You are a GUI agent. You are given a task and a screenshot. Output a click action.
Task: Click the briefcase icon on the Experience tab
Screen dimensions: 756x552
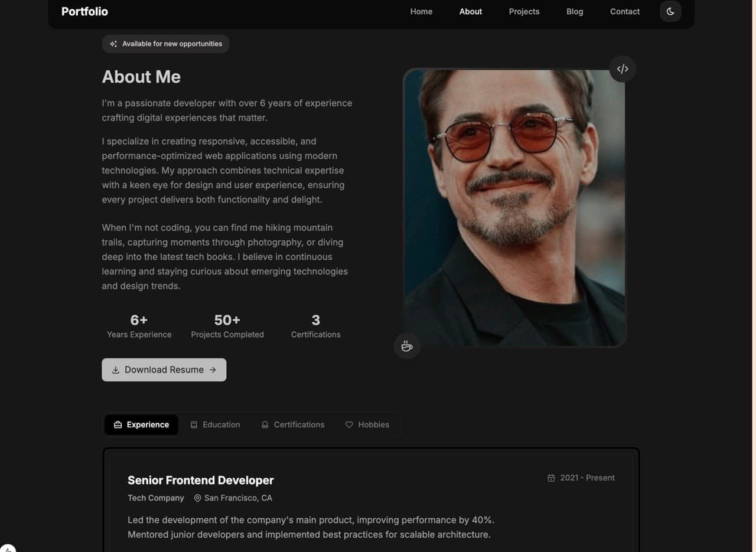118,424
